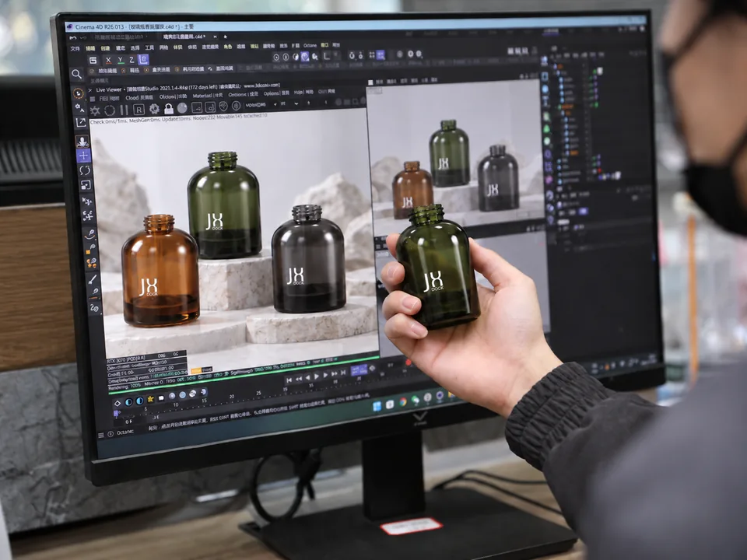Open WeChat from the taskbar

click(x=416, y=400)
